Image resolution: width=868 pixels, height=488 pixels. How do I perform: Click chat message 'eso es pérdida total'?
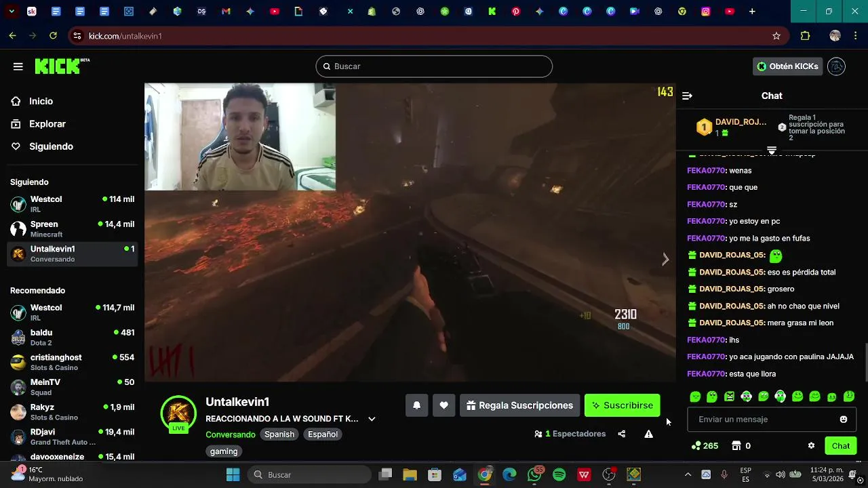801,272
